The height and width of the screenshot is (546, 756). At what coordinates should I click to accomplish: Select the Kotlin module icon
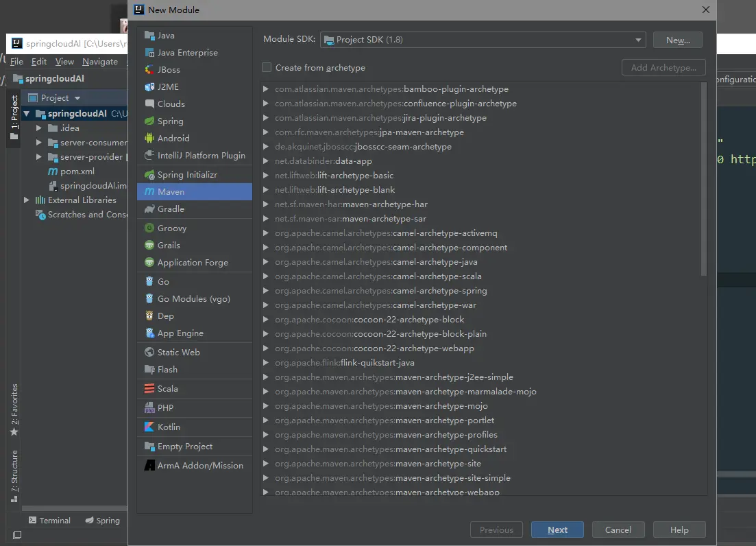click(x=149, y=427)
